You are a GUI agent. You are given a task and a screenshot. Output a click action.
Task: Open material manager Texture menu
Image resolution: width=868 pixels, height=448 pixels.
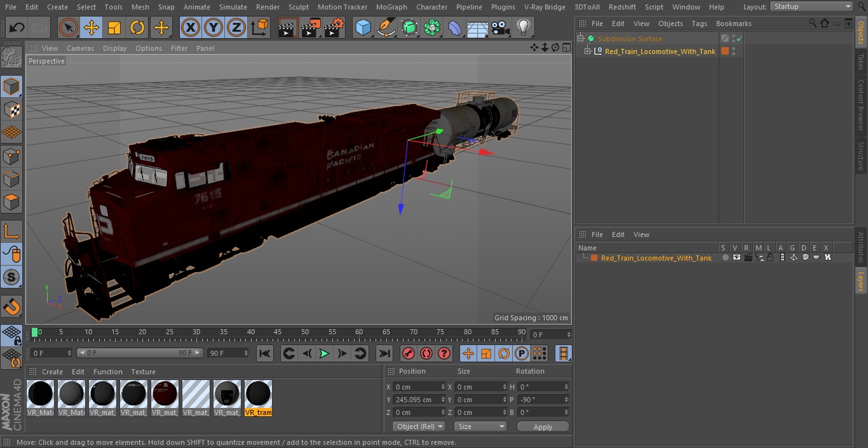[x=143, y=372]
